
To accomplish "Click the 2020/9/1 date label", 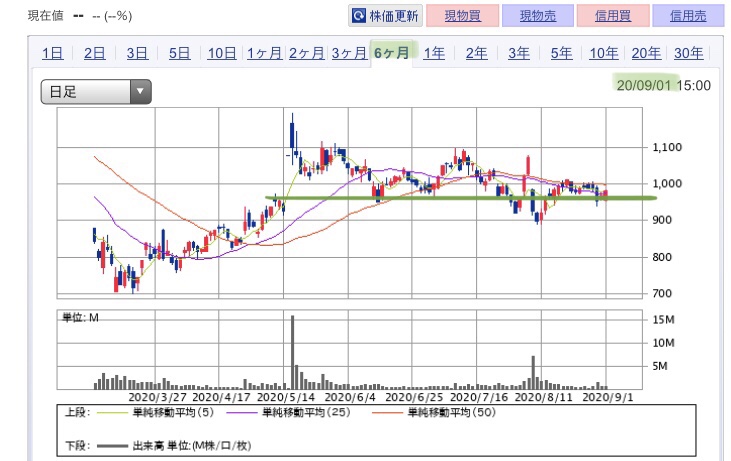I will coord(608,397).
